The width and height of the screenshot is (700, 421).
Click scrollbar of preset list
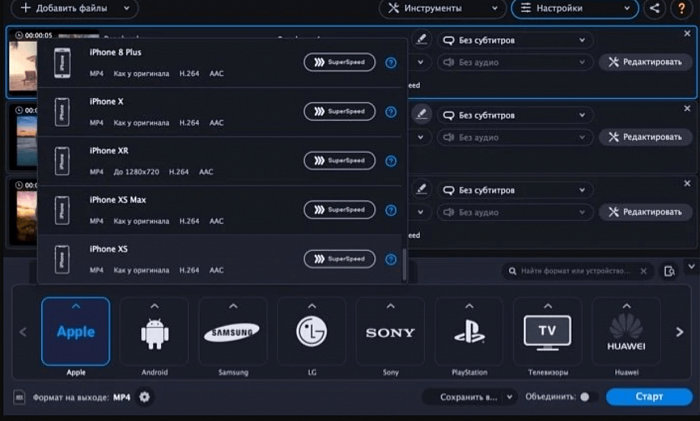404,264
